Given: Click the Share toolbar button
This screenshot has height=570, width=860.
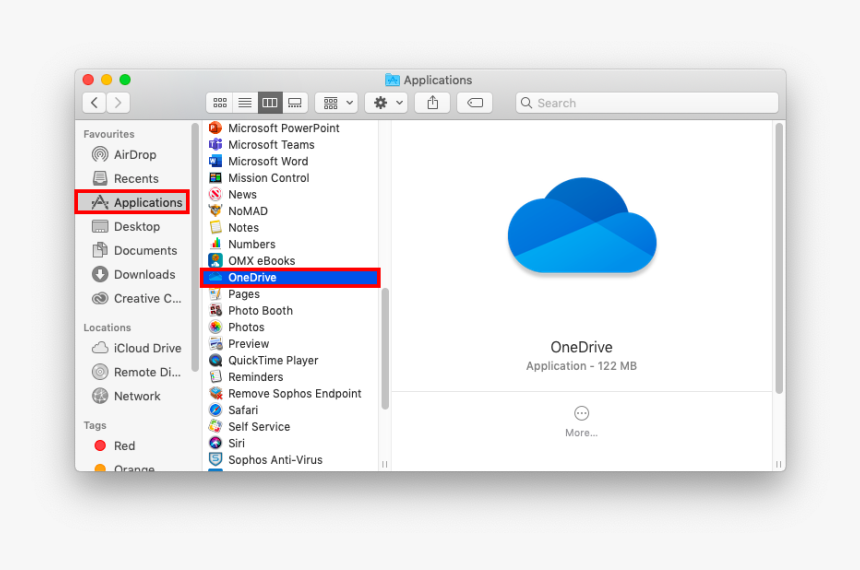Looking at the screenshot, I should click(x=432, y=103).
